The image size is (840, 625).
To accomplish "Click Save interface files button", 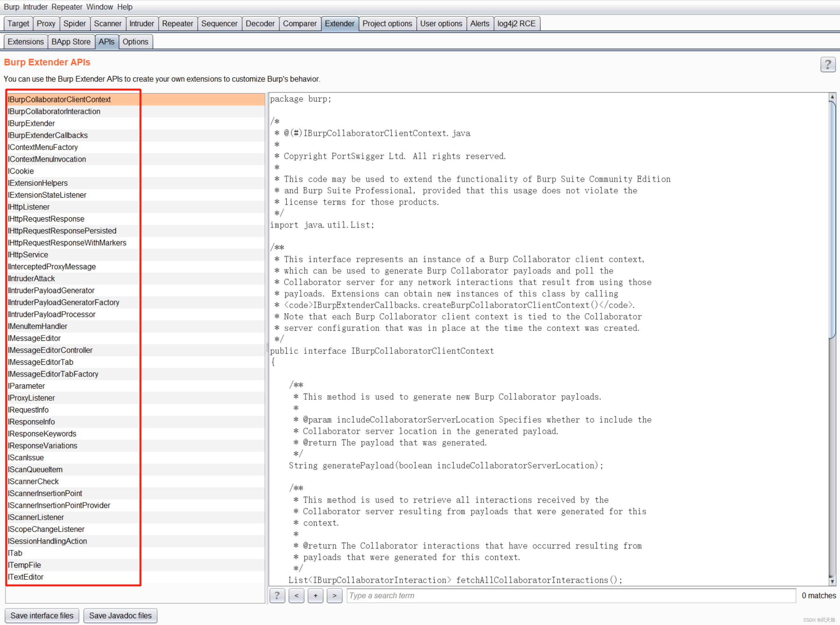I will (x=42, y=615).
